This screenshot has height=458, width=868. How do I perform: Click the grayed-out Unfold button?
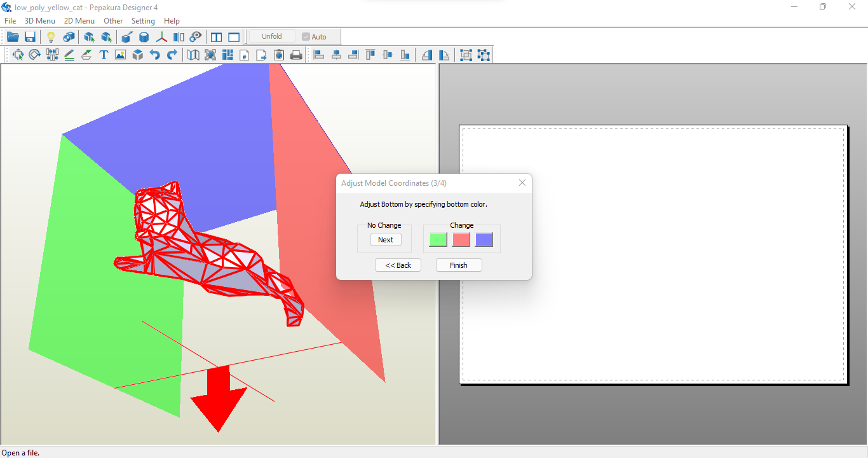[x=272, y=36]
